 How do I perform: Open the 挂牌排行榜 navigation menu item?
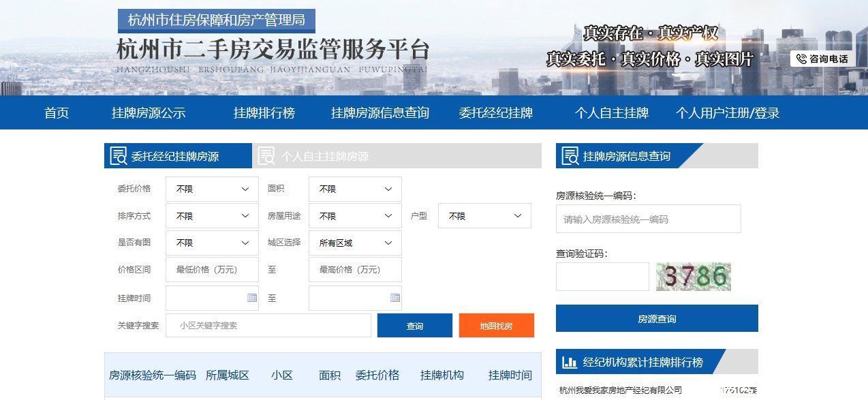click(x=262, y=113)
